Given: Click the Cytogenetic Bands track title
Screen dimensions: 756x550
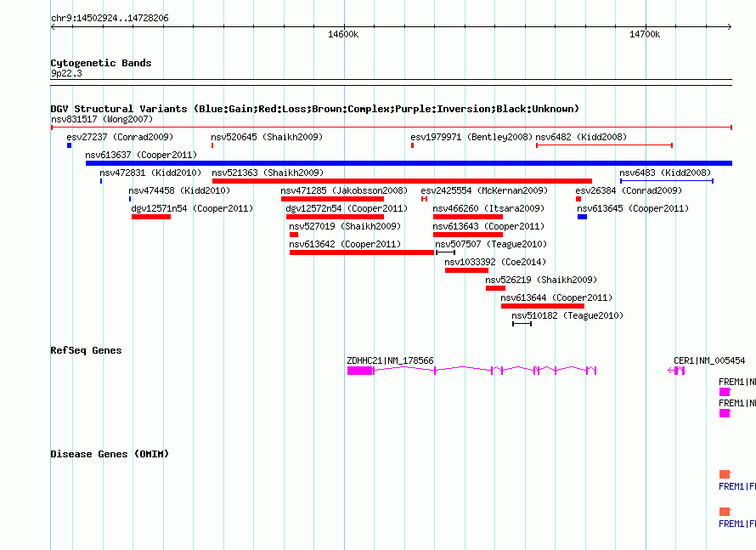Looking at the screenshot, I should coord(101,63).
